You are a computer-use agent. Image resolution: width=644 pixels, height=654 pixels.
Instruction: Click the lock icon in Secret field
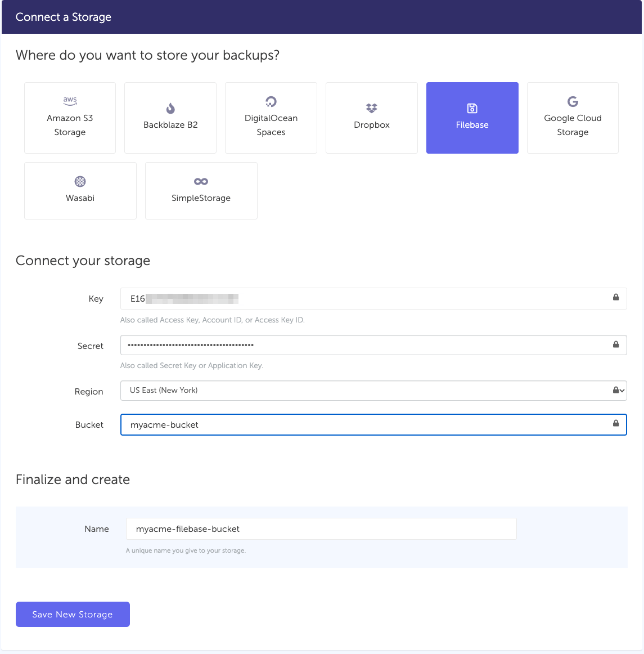point(616,344)
